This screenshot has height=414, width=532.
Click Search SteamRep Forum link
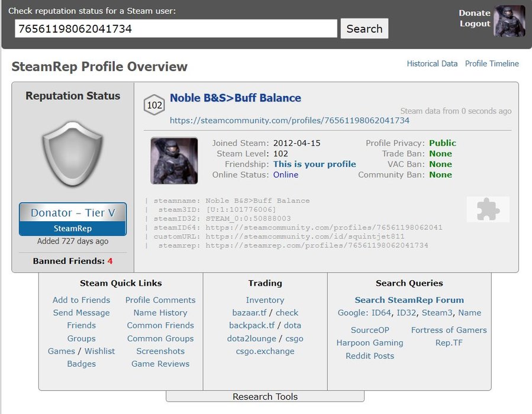409,300
